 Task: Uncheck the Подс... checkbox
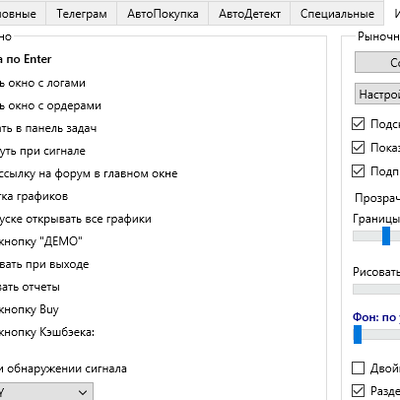[x=358, y=124]
